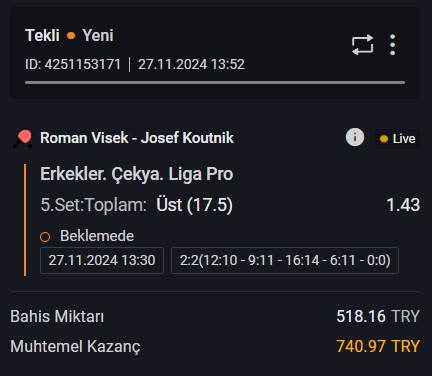Image resolution: width=432 pixels, height=376 pixels.
Task: Click the repeat bet arrows icon
Action: (362, 45)
